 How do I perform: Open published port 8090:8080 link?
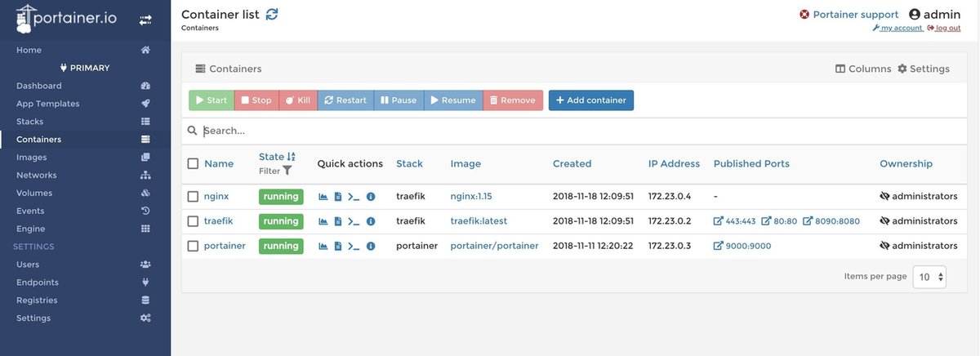coord(831,221)
